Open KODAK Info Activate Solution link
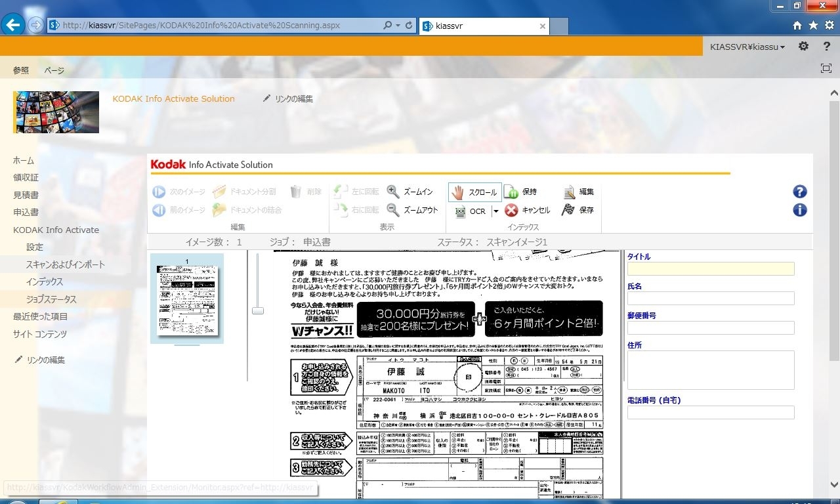Screen dimensions: 840x504 pyautogui.click(x=173, y=98)
